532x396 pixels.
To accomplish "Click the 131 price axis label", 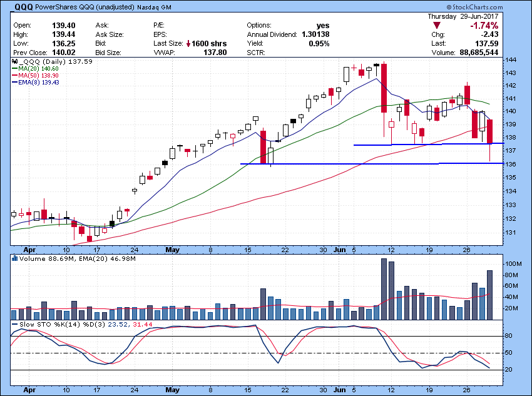I will click(511, 233).
